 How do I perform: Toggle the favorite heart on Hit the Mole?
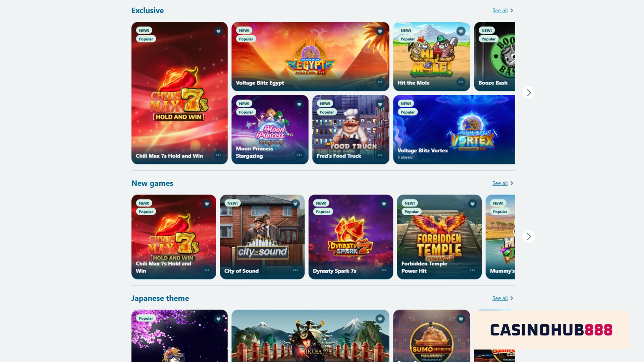461,31
